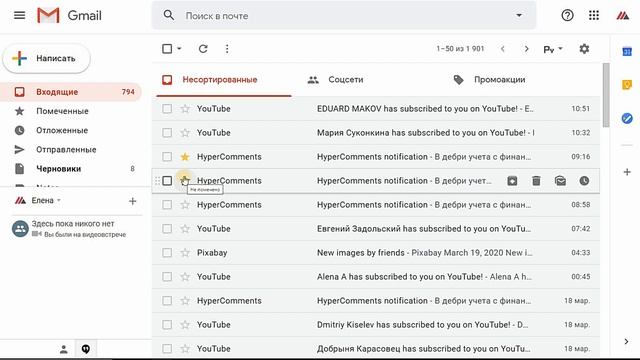Delete the hovered HyperComments email

536,181
